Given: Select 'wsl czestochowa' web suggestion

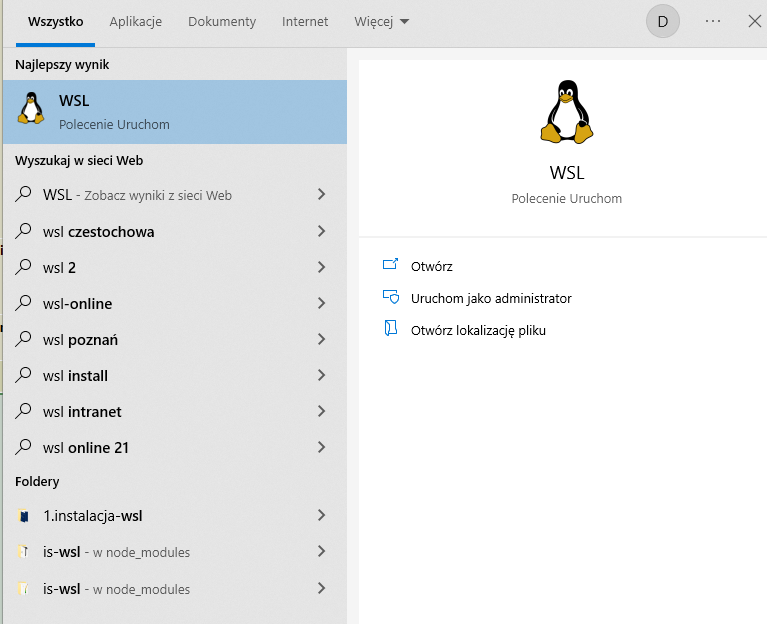Looking at the screenshot, I should 98,232.
